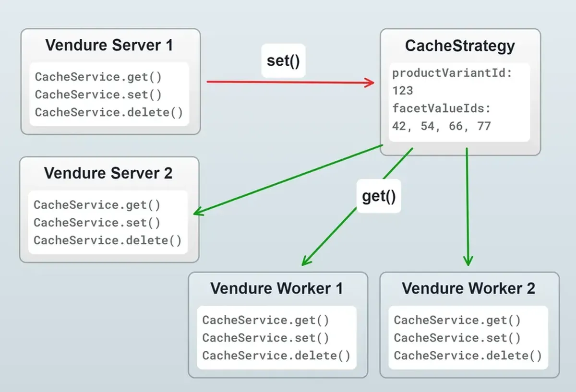The image size is (576, 392).
Task: Click green arrowhead pointing at Vendure Worker 2
Action: point(468,260)
